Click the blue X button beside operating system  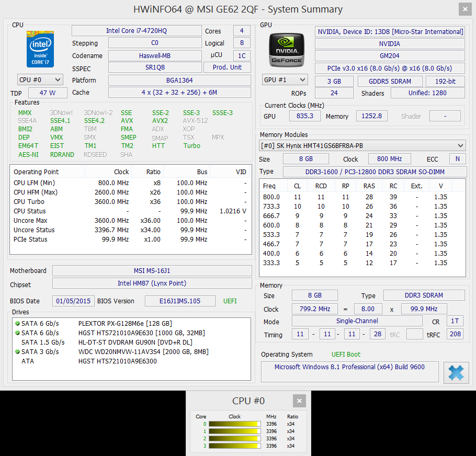[456, 372]
